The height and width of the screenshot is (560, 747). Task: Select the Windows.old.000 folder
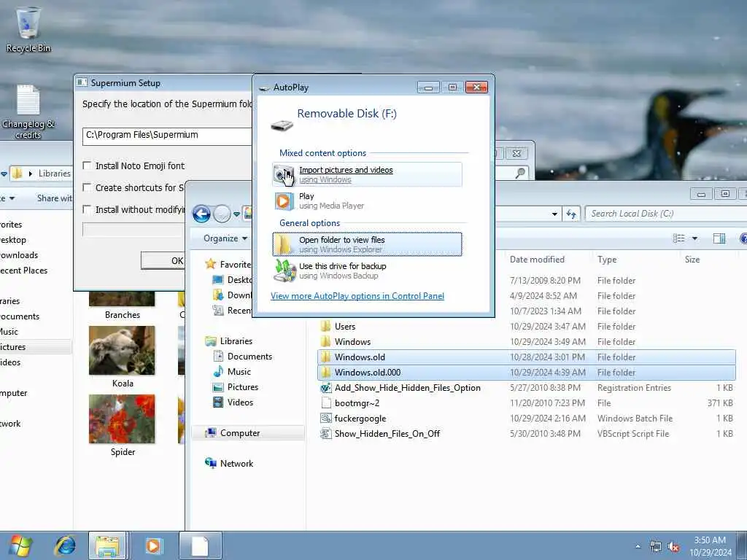click(527, 373)
